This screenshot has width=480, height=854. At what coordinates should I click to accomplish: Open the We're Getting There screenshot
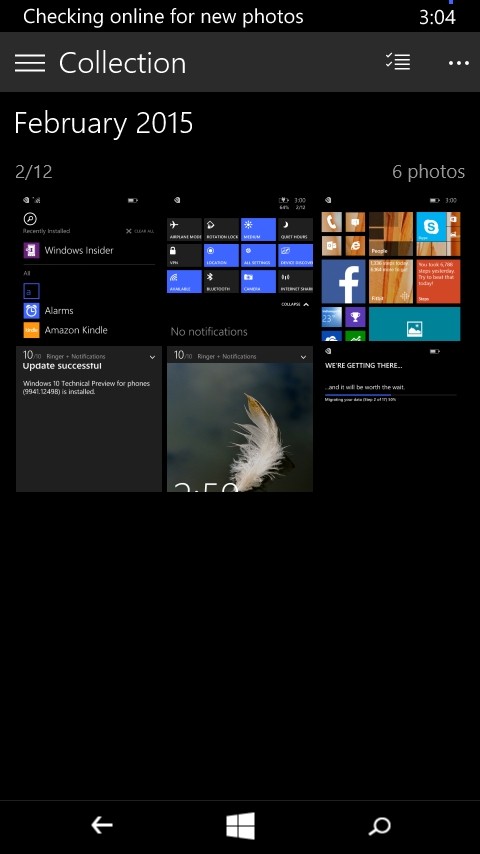point(391,419)
